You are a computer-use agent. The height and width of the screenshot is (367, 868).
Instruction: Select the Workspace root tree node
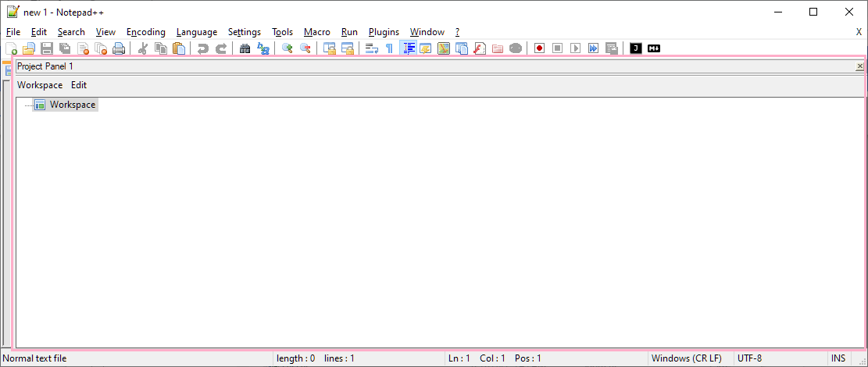(x=73, y=105)
